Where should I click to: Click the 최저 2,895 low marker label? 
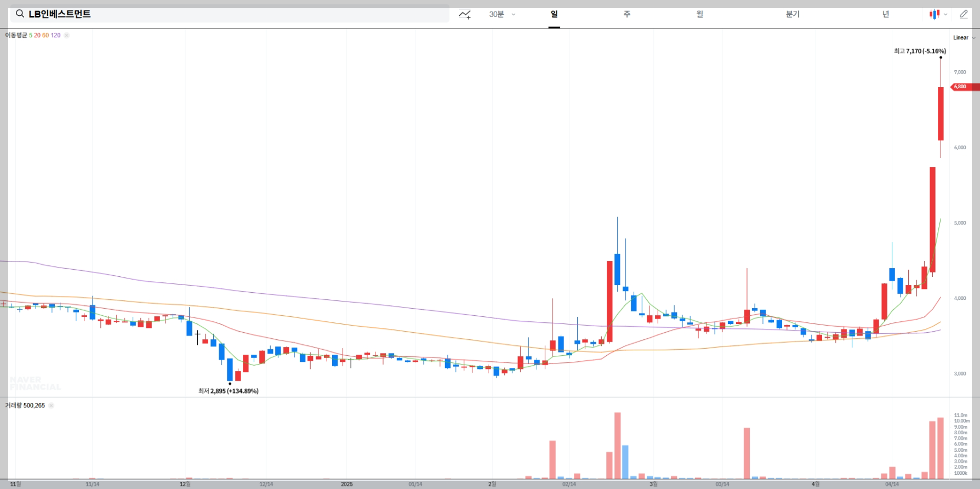(228, 391)
